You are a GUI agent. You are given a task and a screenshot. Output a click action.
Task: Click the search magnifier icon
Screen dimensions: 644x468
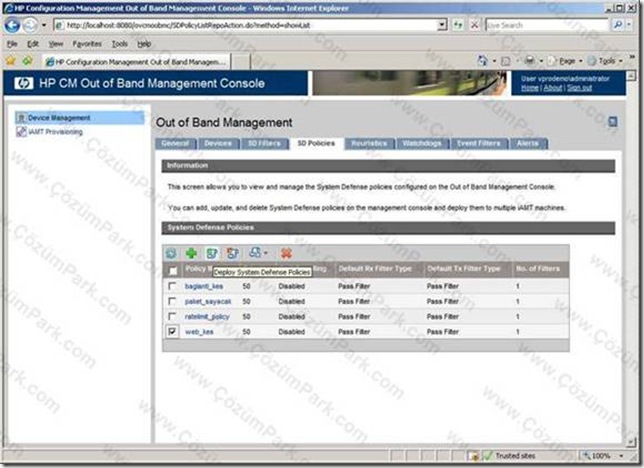point(617,25)
